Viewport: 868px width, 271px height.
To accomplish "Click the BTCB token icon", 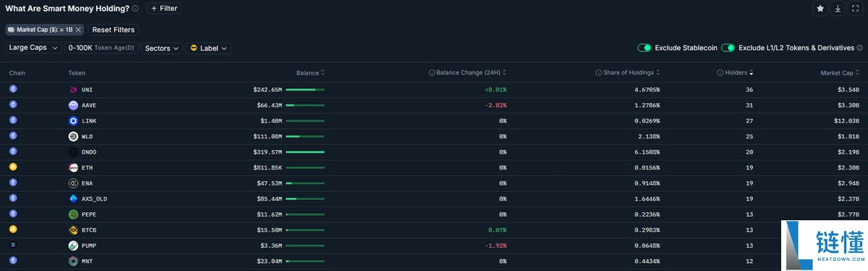I will coord(73,230).
